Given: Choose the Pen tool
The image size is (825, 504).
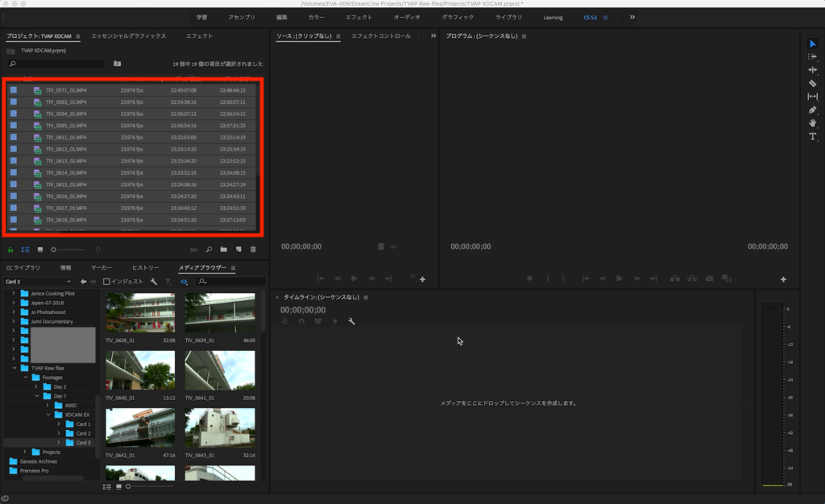Looking at the screenshot, I should 812,109.
